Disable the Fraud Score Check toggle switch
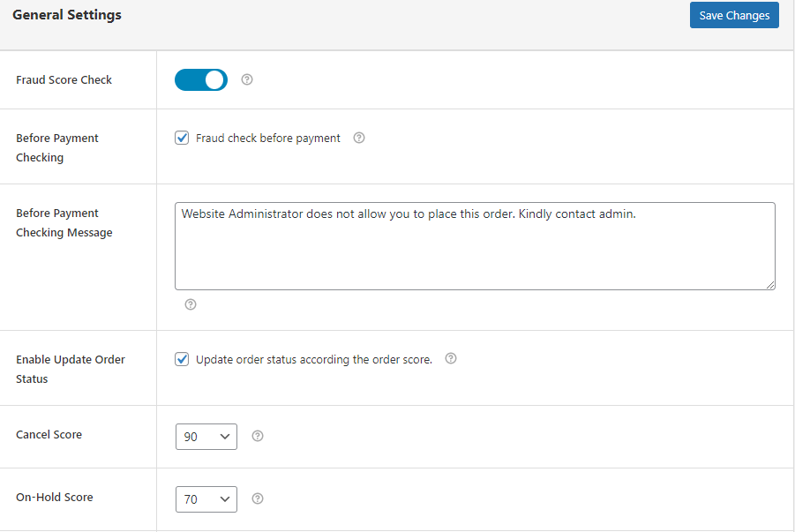Image resolution: width=795 pixels, height=532 pixels. coord(201,80)
